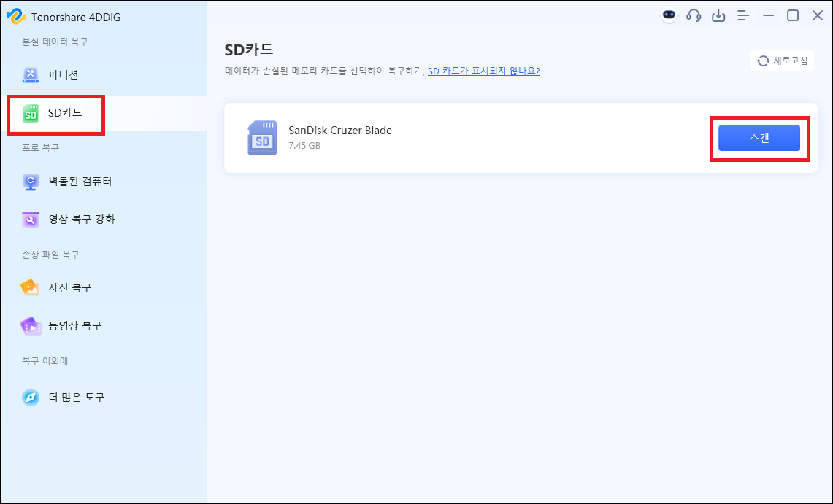Click the 복구 이외에 section header

tap(45, 361)
